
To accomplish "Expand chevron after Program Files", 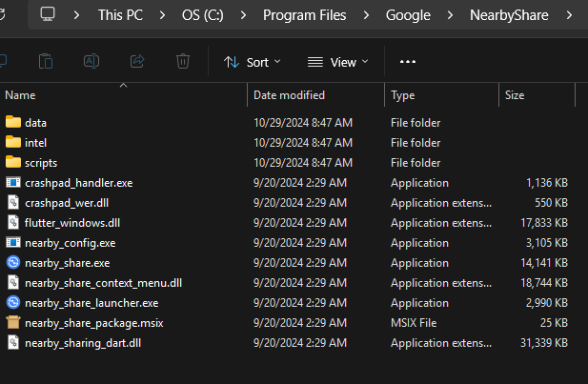I will (366, 15).
